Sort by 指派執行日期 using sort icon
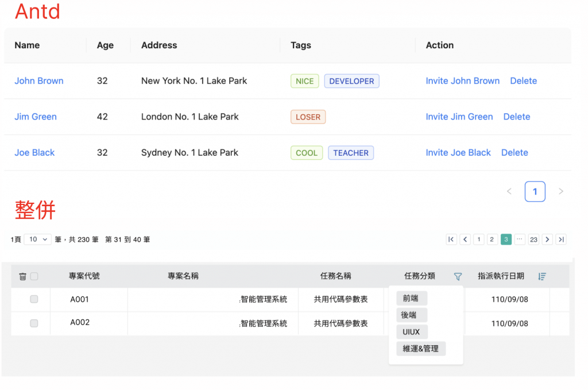The image size is (588, 390). 541,276
